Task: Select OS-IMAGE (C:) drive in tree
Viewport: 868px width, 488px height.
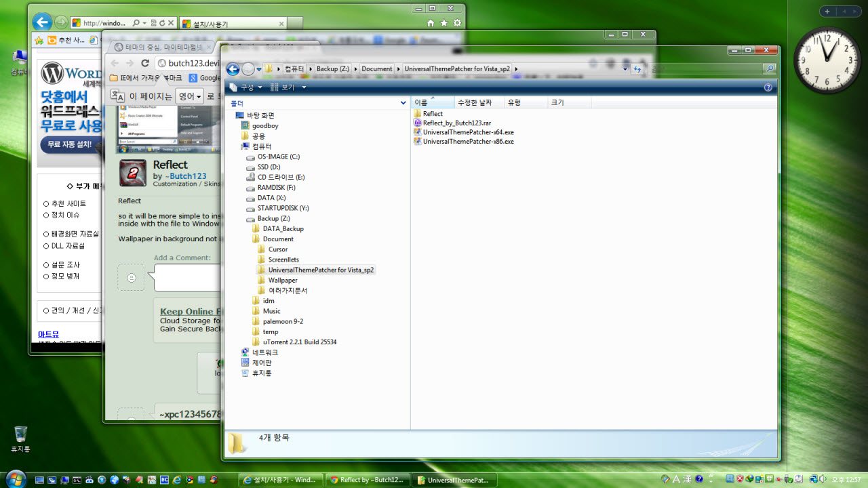Action: [273, 157]
